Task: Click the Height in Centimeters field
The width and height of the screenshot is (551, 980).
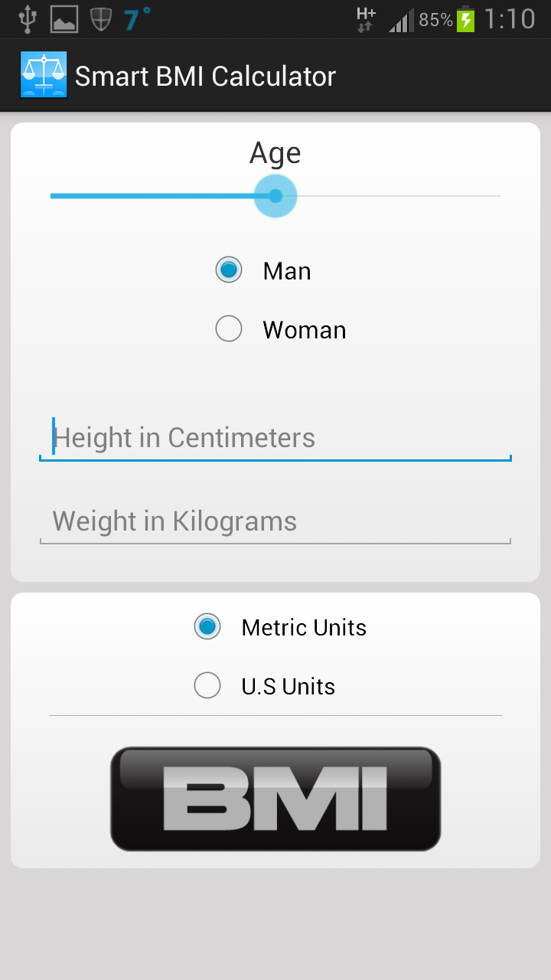Action: [x=275, y=437]
